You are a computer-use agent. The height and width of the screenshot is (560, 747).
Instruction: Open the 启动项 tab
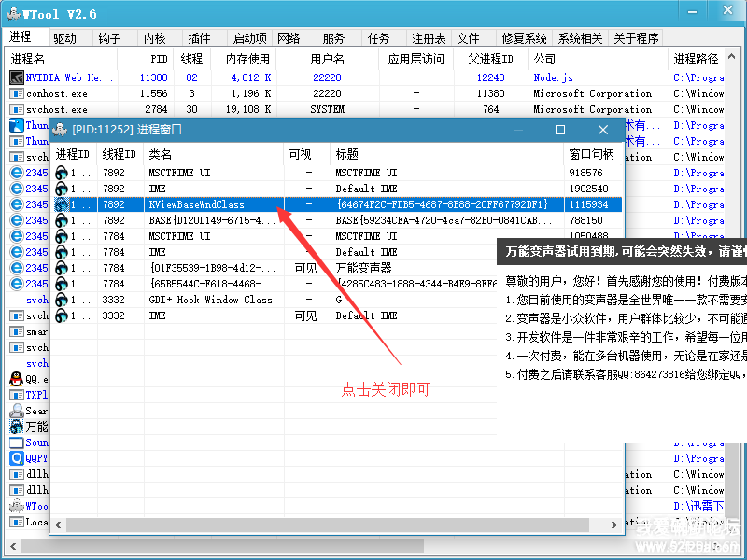point(249,38)
